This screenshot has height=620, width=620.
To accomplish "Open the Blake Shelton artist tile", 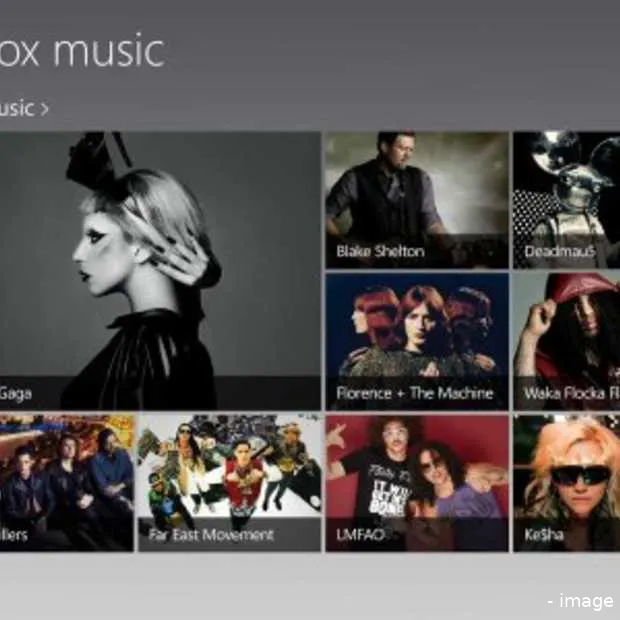I will pos(417,200).
